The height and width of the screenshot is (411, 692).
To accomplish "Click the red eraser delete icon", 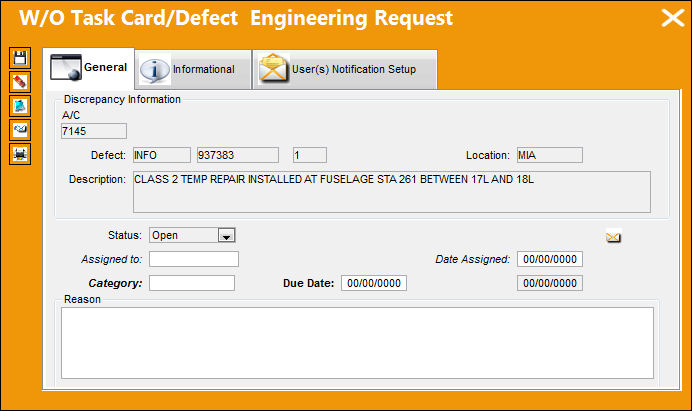I will click(x=20, y=82).
